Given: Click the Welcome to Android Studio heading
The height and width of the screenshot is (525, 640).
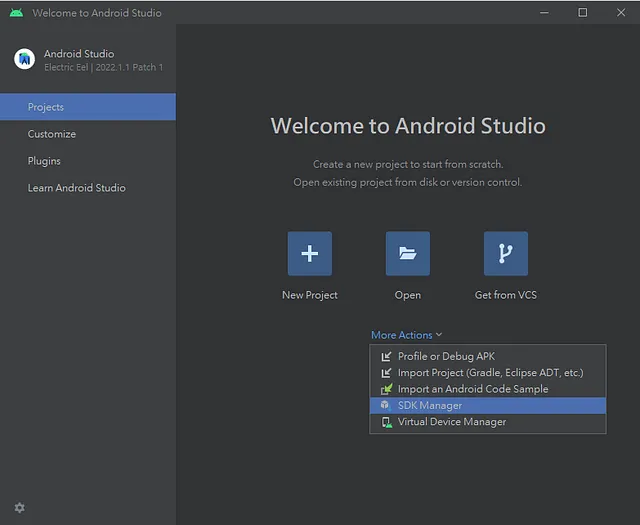Looking at the screenshot, I should point(408,126).
